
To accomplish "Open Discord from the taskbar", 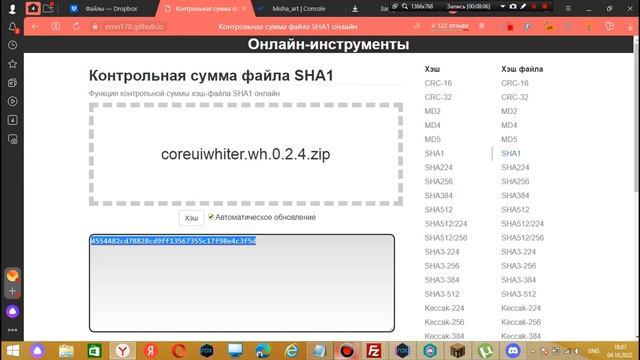I will (x=513, y=351).
